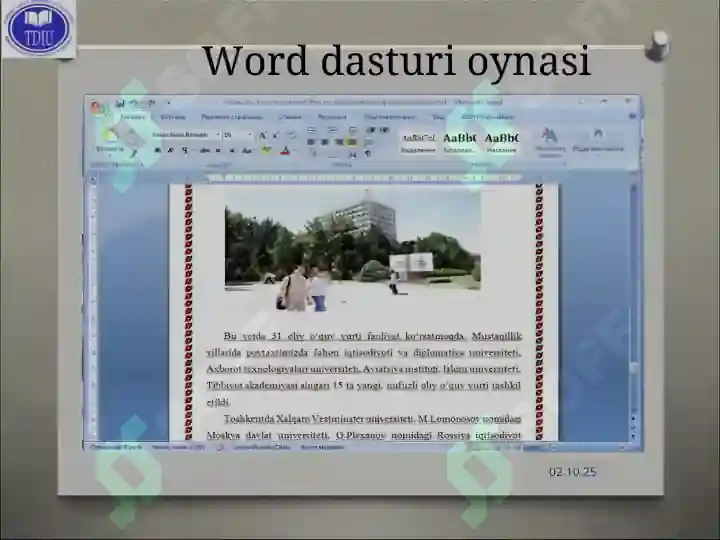Image resolution: width=720 pixels, height=540 pixels.
Task: Redo with Quick Access toolbar arrow
Action: (151, 103)
